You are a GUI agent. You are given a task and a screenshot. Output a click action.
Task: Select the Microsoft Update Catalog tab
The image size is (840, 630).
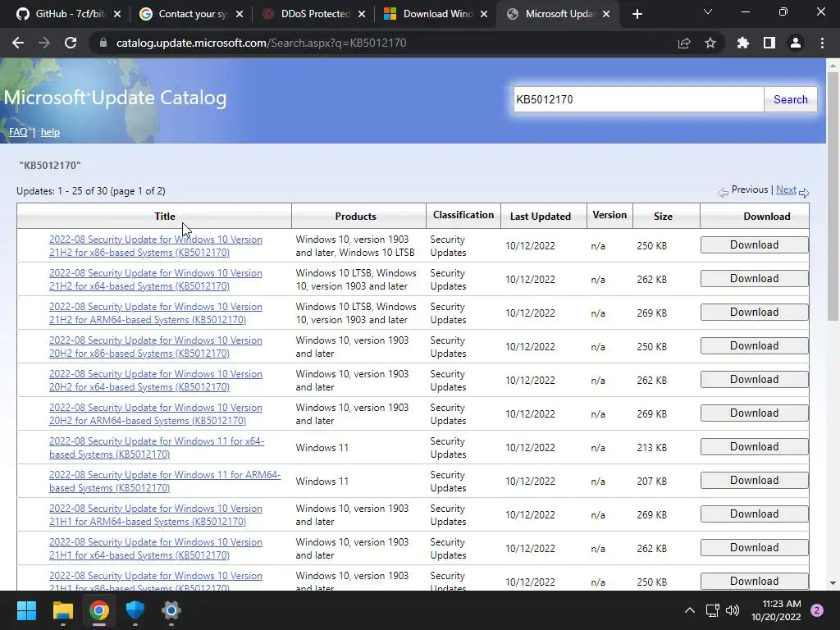(x=557, y=14)
